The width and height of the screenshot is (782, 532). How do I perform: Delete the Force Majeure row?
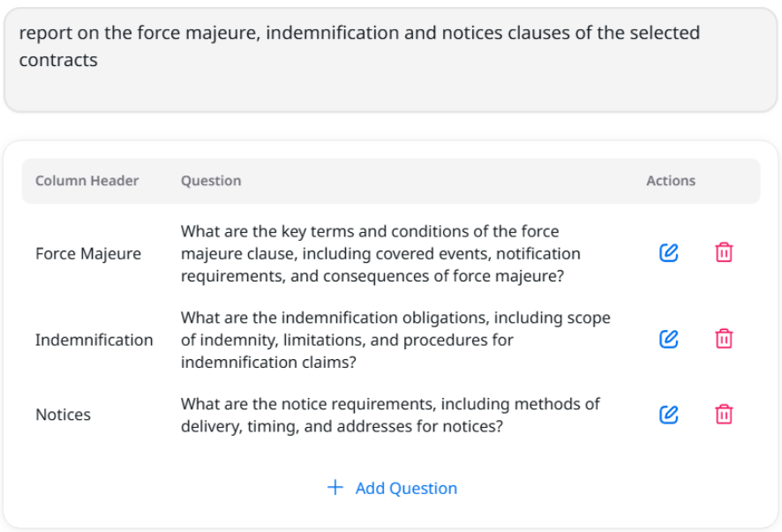pos(724,253)
